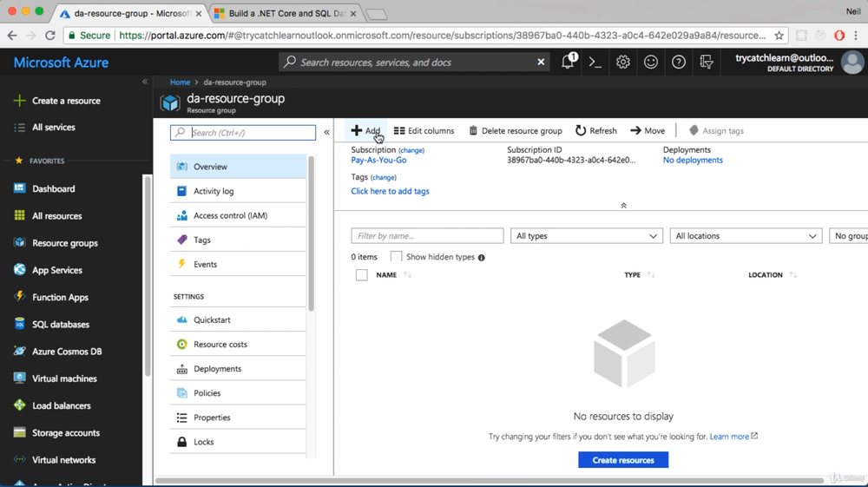Follow the Click here to add tags link
The height and width of the screenshot is (487, 868).
coord(390,191)
